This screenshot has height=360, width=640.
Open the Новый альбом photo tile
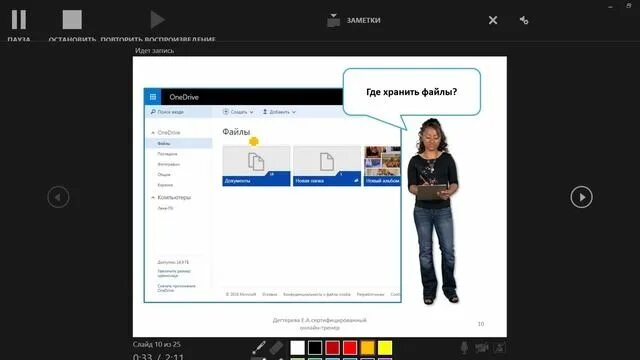[382, 166]
